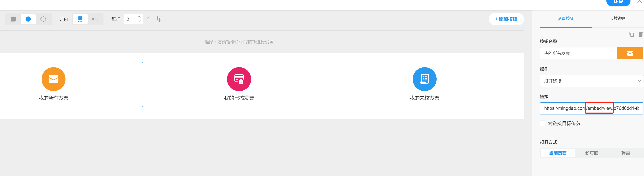Change the orange envelope button icon
The width and height of the screenshot is (644, 176).
(630, 53)
